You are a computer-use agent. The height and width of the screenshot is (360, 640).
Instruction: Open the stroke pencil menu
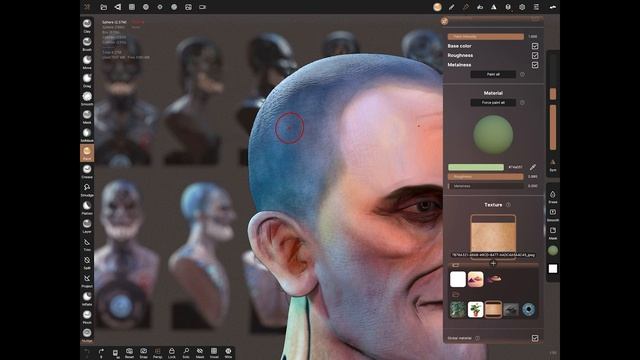tap(451, 7)
